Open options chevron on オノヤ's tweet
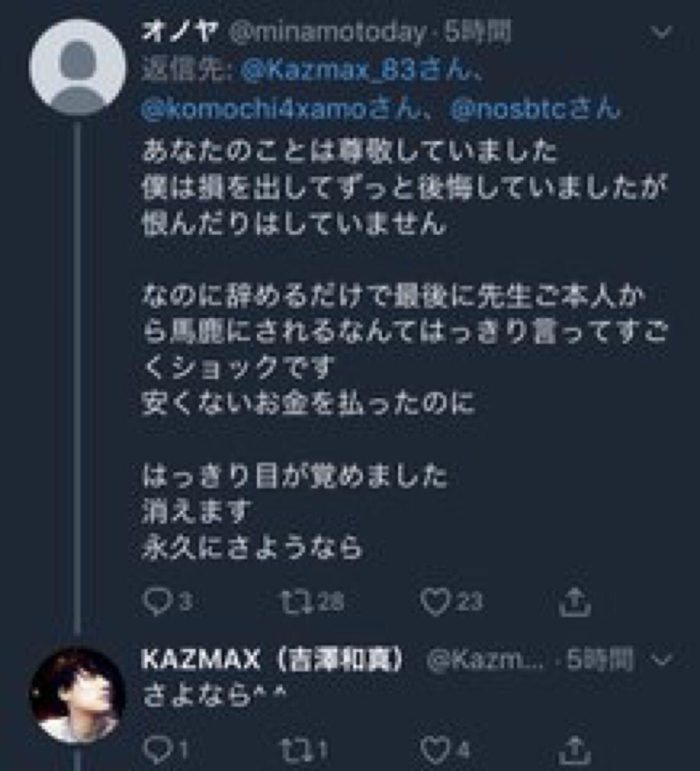 point(661,32)
